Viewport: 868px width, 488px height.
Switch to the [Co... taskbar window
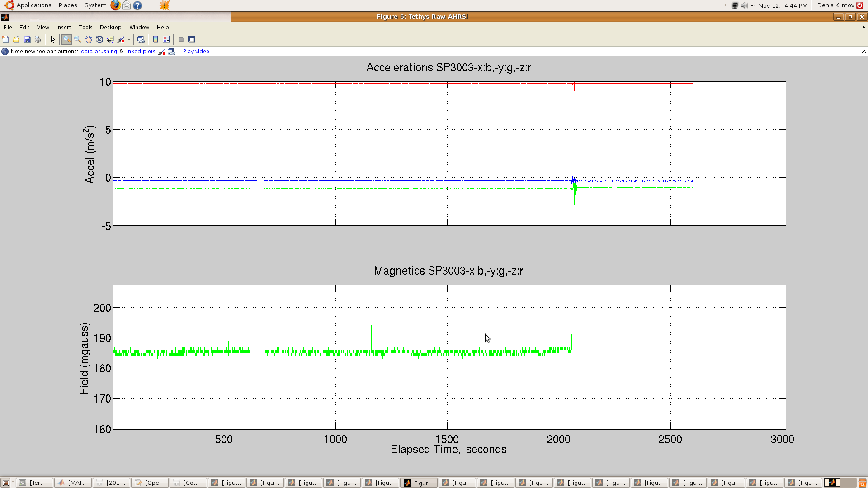[x=189, y=483]
